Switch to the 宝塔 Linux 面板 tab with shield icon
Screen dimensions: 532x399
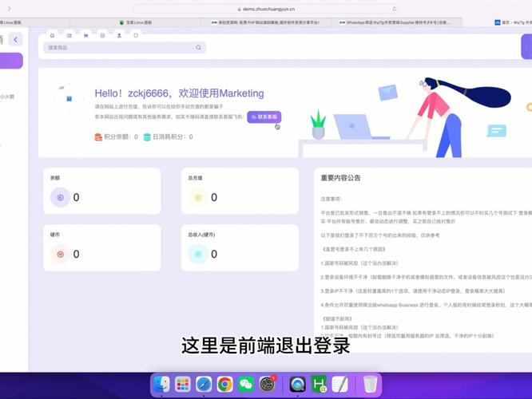pyautogui.click(x=135, y=22)
